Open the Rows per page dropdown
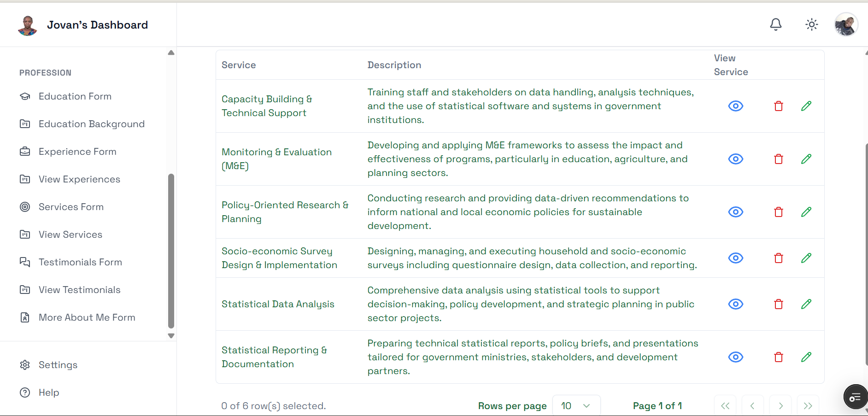Image resolution: width=868 pixels, height=416 pixels. [x=576, y=406]
